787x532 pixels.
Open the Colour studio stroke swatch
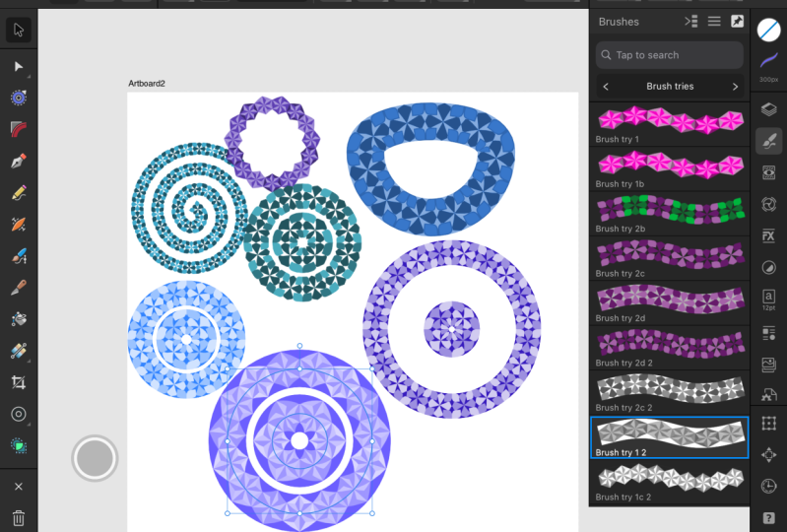point(769,31)
